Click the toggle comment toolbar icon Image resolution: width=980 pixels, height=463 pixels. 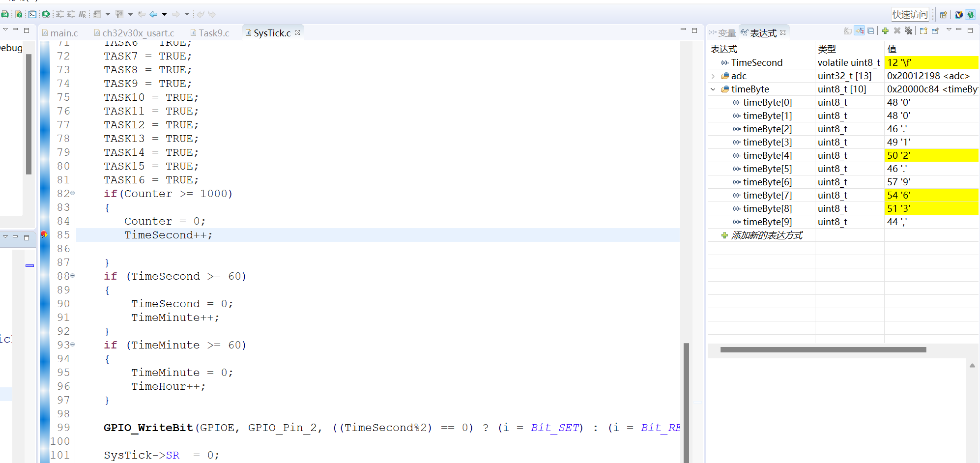tap(82, 14)
